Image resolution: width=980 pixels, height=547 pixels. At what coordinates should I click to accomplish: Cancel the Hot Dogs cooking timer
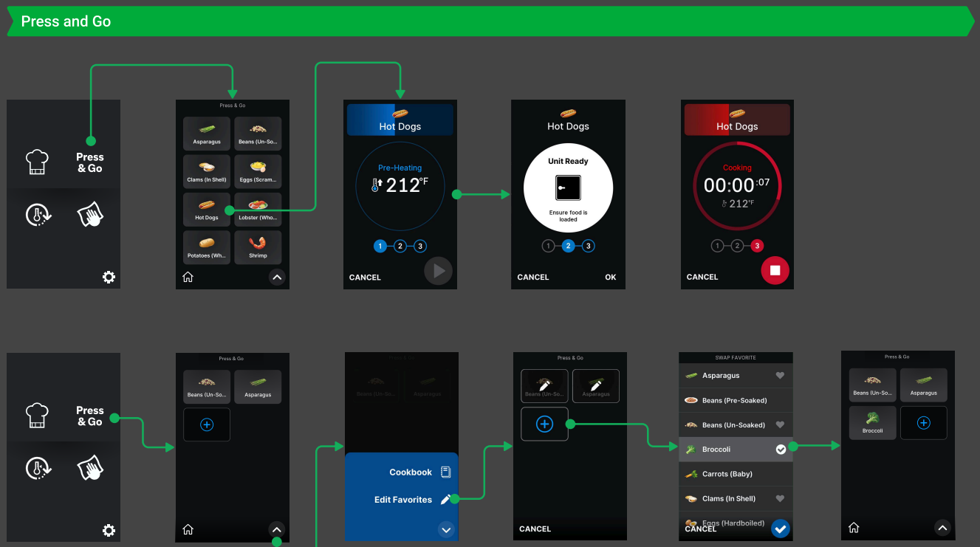tap(702, 278)
